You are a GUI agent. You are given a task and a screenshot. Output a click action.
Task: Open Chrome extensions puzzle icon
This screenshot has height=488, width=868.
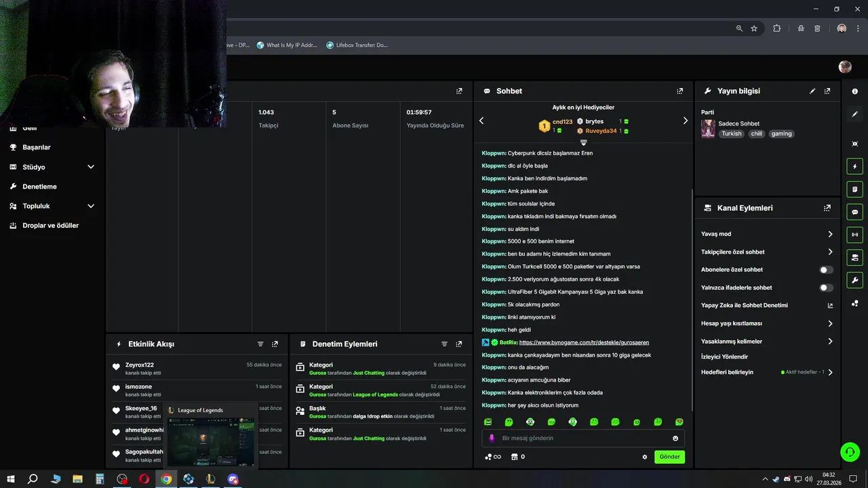(x=777, y=28)
